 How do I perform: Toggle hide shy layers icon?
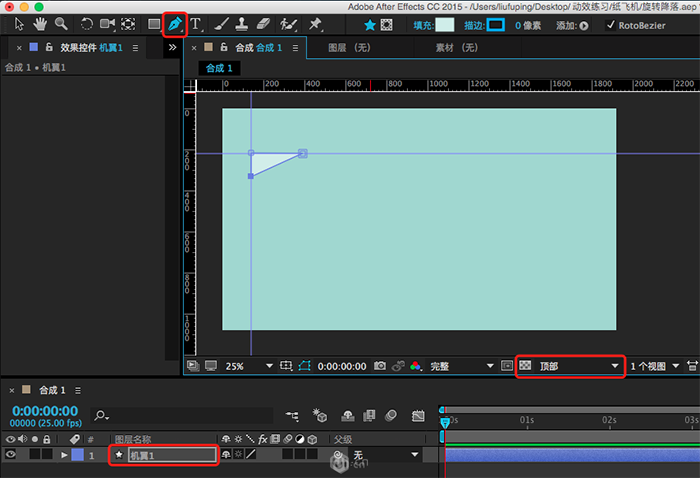pyautogui.click(x=348, y=416)
